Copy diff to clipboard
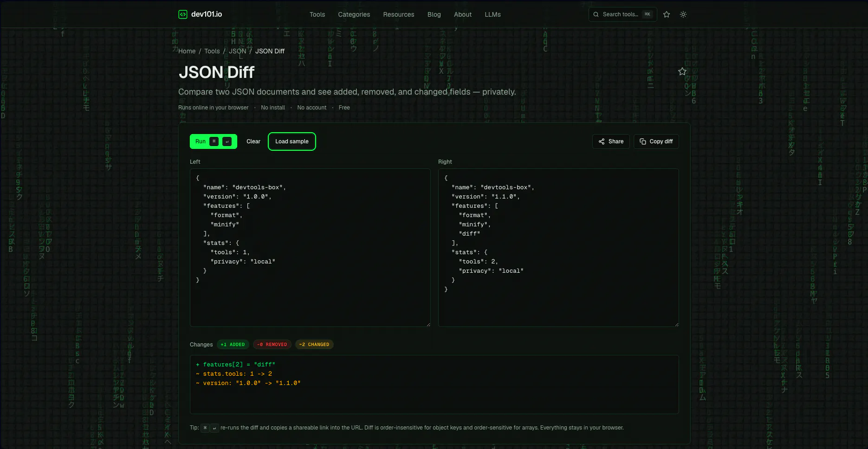Screen dimensions: 868x449 click(x=656, y=141)
